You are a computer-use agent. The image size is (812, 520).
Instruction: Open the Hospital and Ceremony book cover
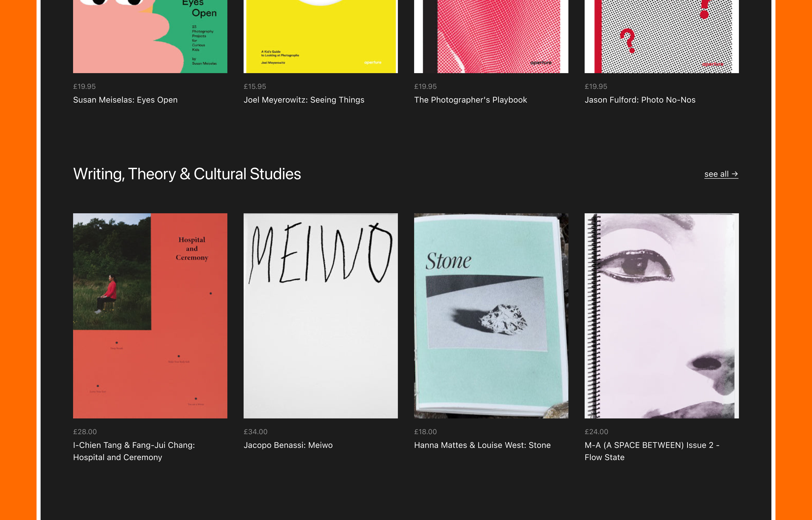click(x=150, y=315)
